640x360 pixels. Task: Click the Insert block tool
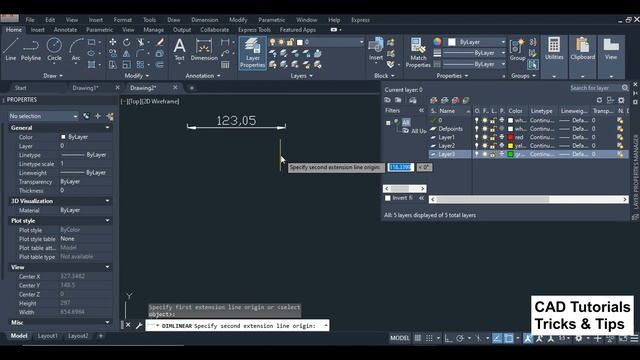pyautogui.click(x=376, y=49)
